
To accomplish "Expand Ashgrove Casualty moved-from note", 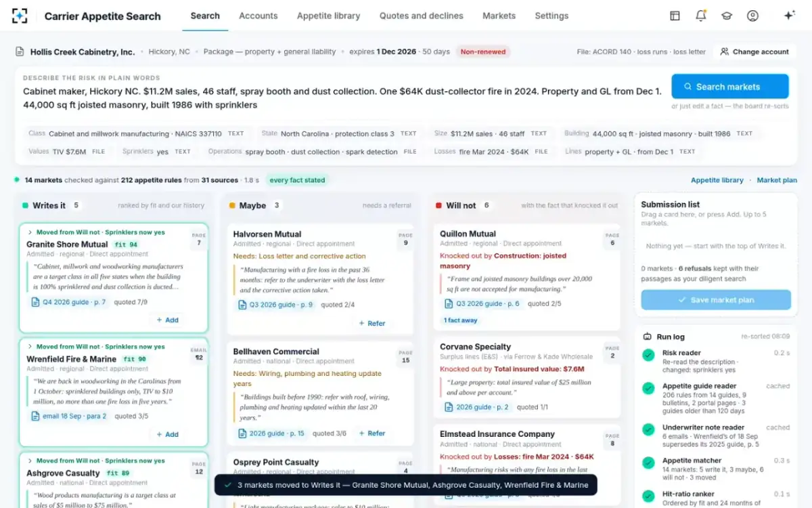I will tap(30, 461).
